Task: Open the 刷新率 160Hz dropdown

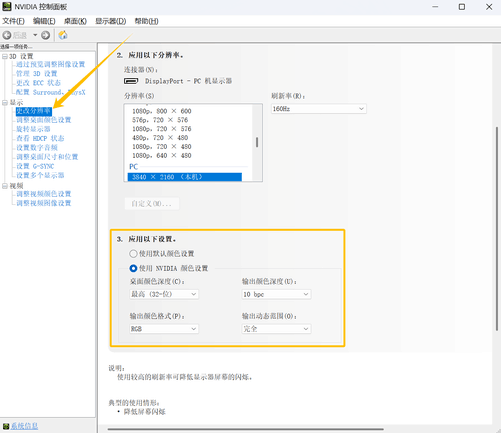Action: [319, 109]
